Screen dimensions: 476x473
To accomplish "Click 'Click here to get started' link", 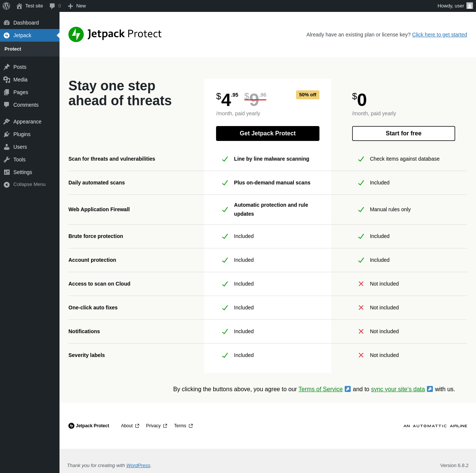I will click(x=440, y=35).
